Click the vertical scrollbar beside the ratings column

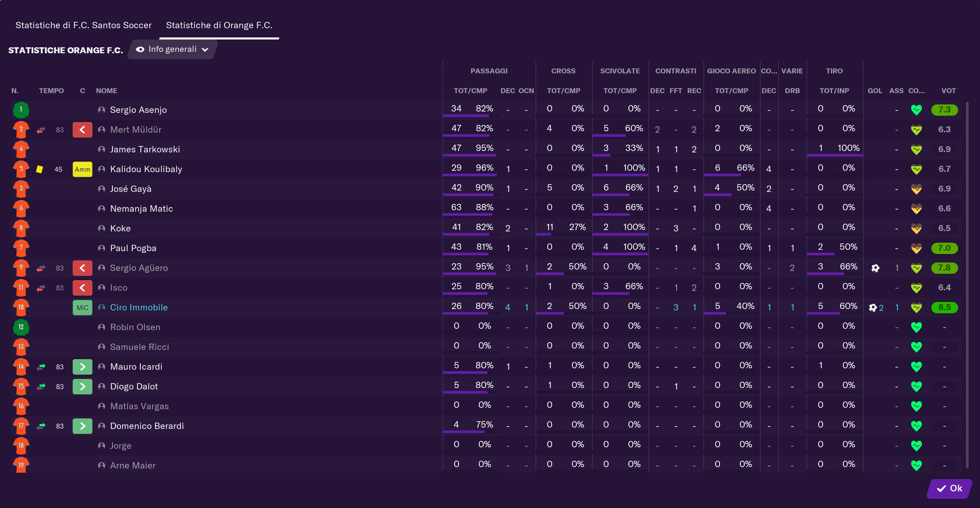(x=967, y=285)
